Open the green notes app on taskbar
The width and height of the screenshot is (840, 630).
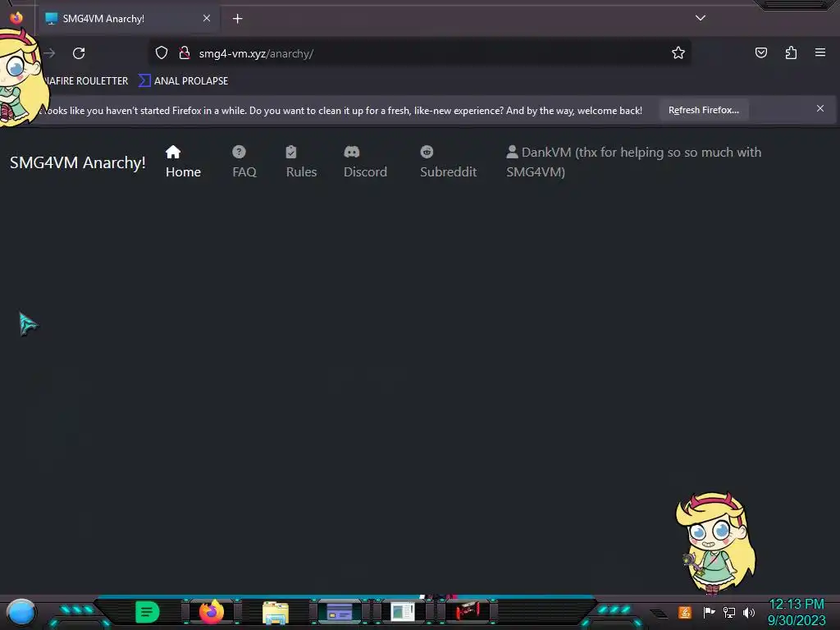(148, 612)
